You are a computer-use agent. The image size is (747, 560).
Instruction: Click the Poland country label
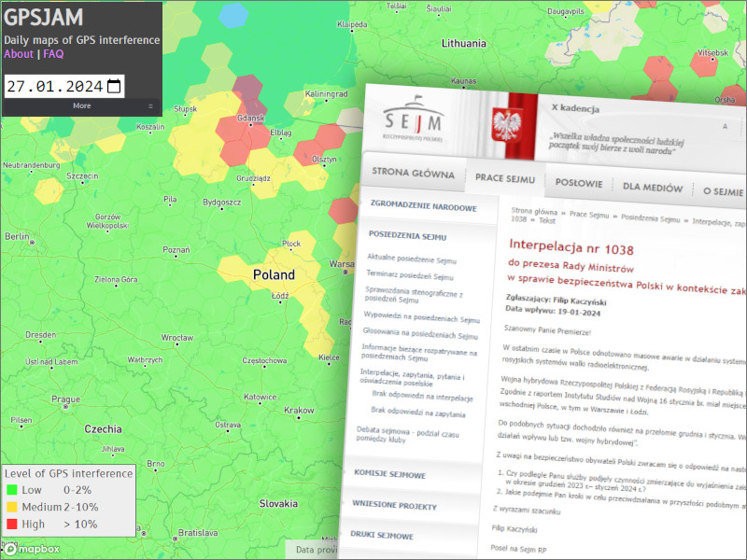pos(274,274)
